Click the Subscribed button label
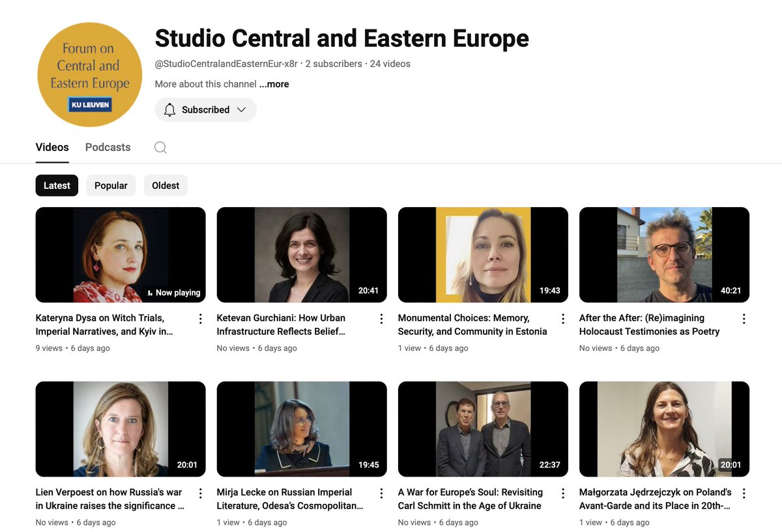The image size is (782, 532). [205, 109]
